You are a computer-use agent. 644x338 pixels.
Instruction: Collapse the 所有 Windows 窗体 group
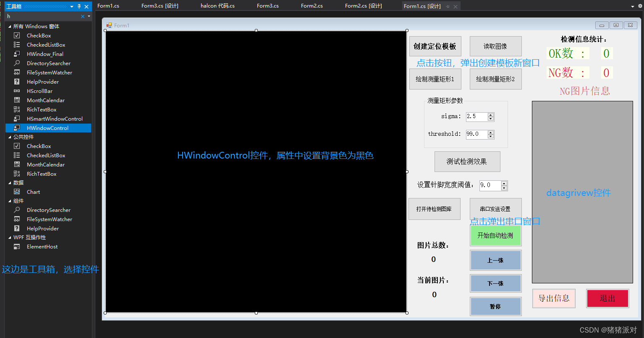click(x=10, y=26)
